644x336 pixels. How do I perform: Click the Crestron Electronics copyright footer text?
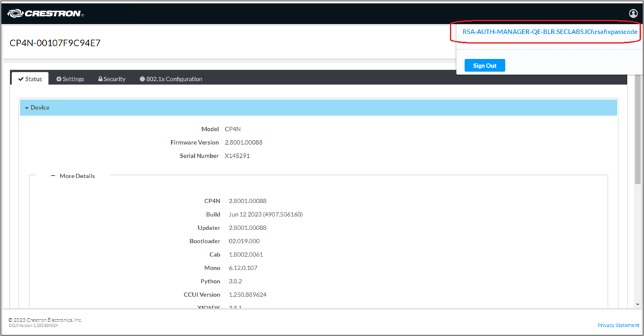pyautogui.click(x=45, y=320)
